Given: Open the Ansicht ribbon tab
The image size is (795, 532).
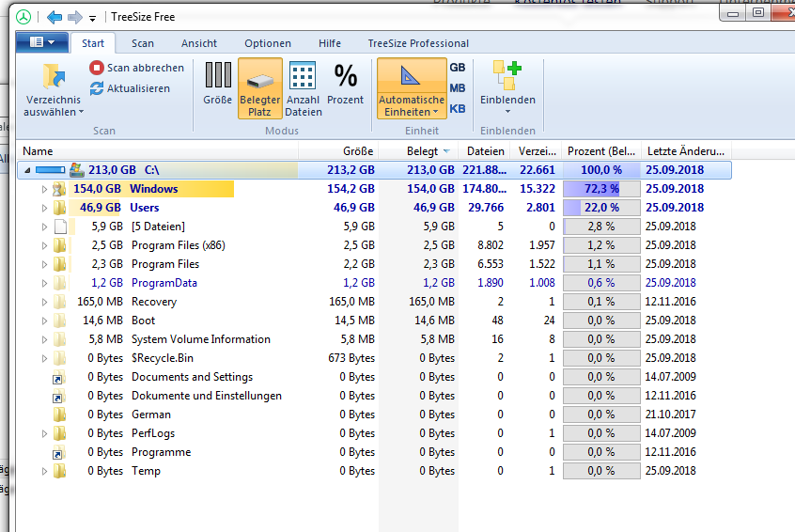Looking at the screenshot, I should click(x=199, y=43).
